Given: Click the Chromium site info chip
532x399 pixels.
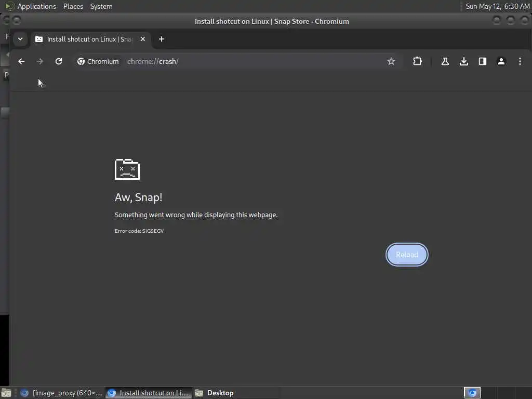Looking at the screenshot, I should 98,61.
